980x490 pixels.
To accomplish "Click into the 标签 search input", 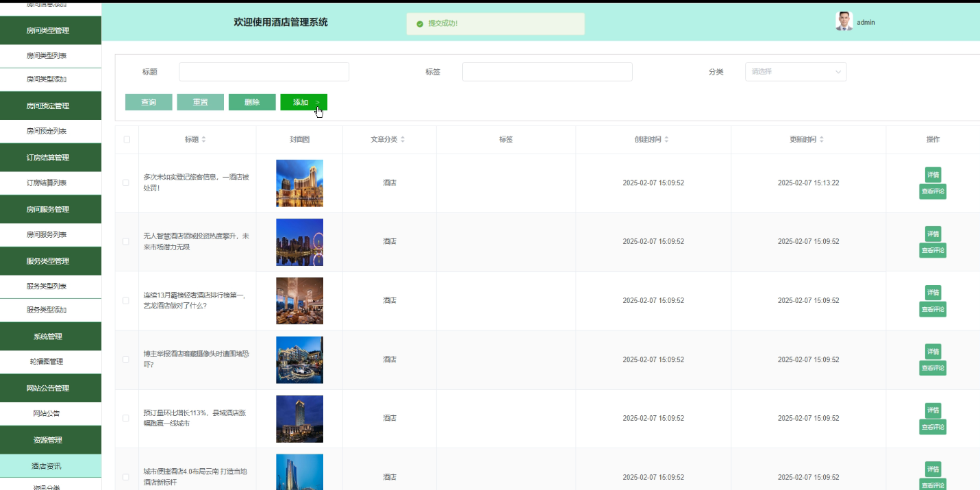I will [547, 72].
